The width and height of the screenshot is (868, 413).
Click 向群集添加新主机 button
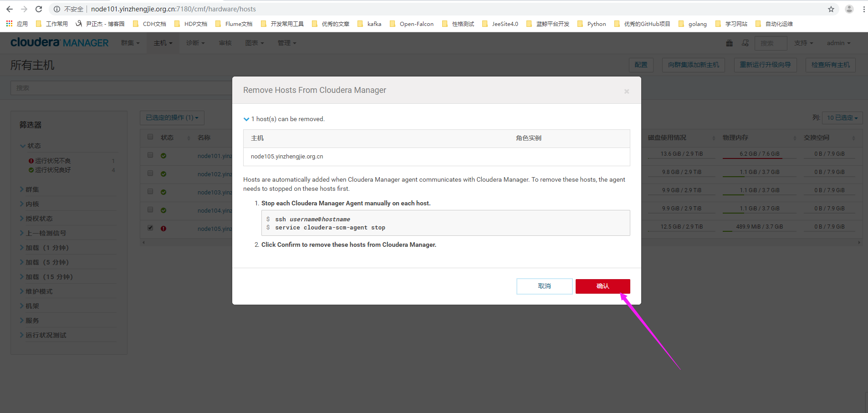694,65
